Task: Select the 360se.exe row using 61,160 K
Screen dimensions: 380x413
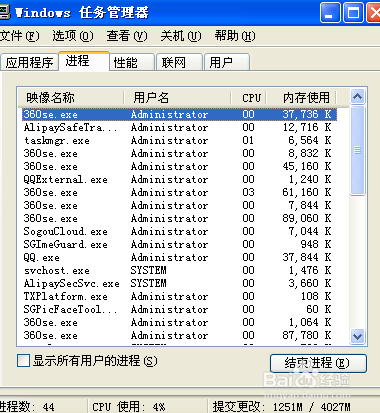Action: tap(179, 192)
